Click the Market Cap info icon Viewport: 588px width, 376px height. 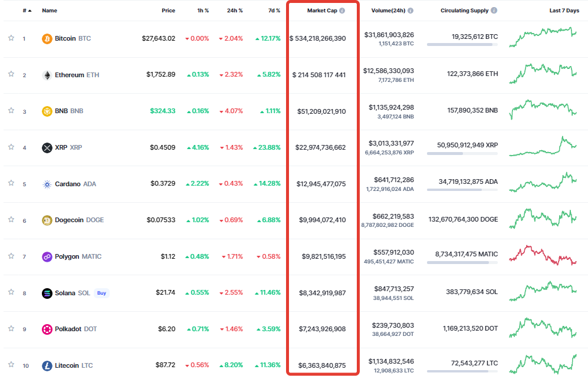342,11
